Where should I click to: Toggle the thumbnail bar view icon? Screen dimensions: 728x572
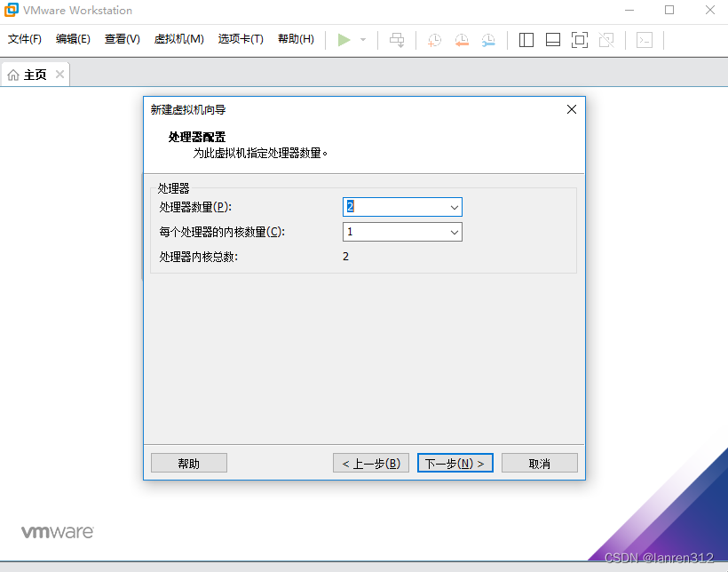pos(553,40)
